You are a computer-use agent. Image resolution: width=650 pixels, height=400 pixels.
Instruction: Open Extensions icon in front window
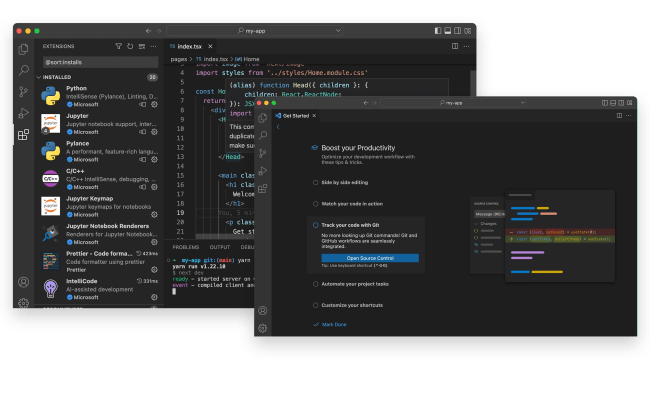coord(262,189)
